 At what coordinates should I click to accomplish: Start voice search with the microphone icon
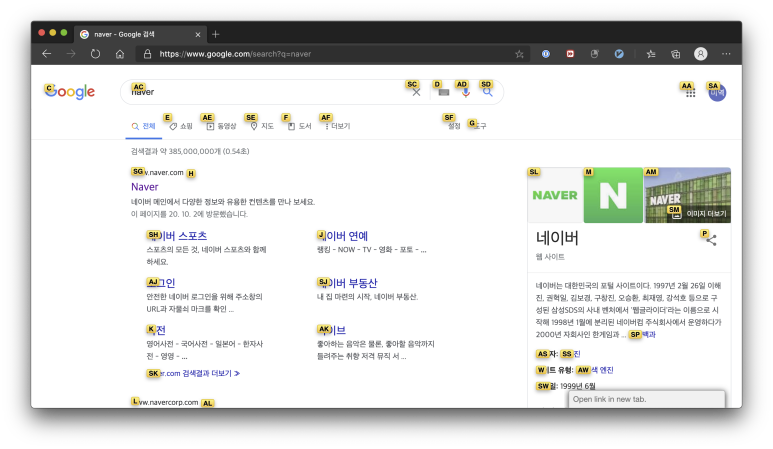465,92
